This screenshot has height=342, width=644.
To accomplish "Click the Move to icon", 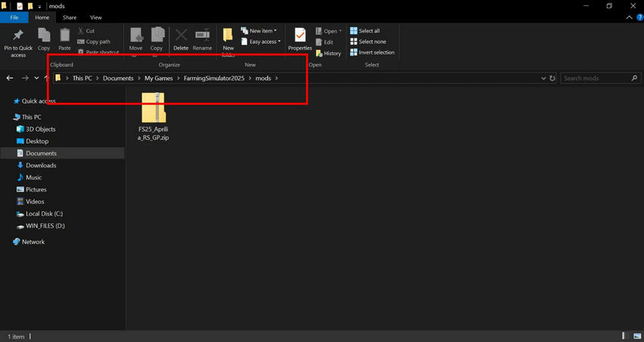I will tap(136, 38).
